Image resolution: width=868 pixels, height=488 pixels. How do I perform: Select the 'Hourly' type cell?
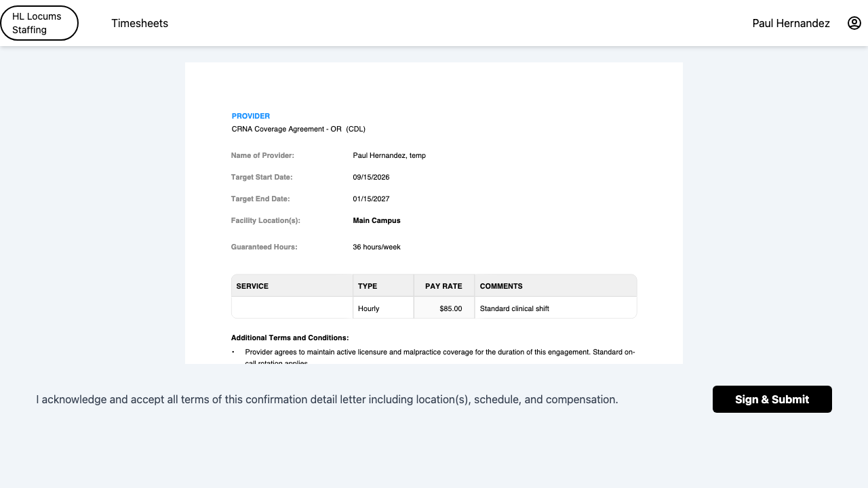click(383, 308)
